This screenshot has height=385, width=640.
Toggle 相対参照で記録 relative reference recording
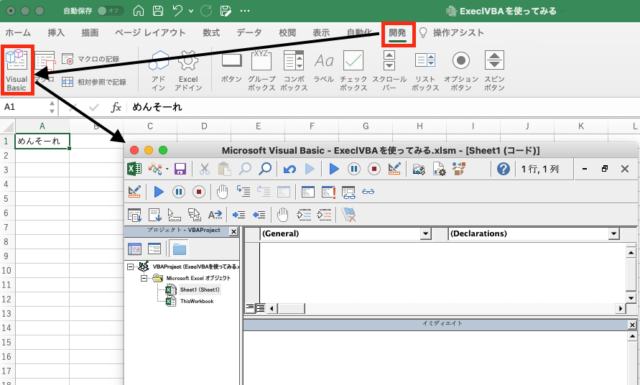click(94, 82)
